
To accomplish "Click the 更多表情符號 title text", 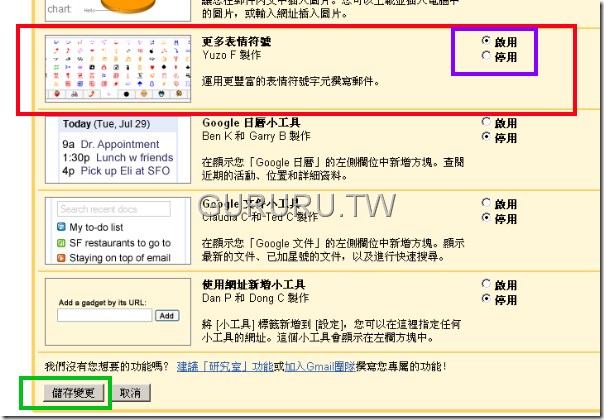I will (x=237, y=41).
